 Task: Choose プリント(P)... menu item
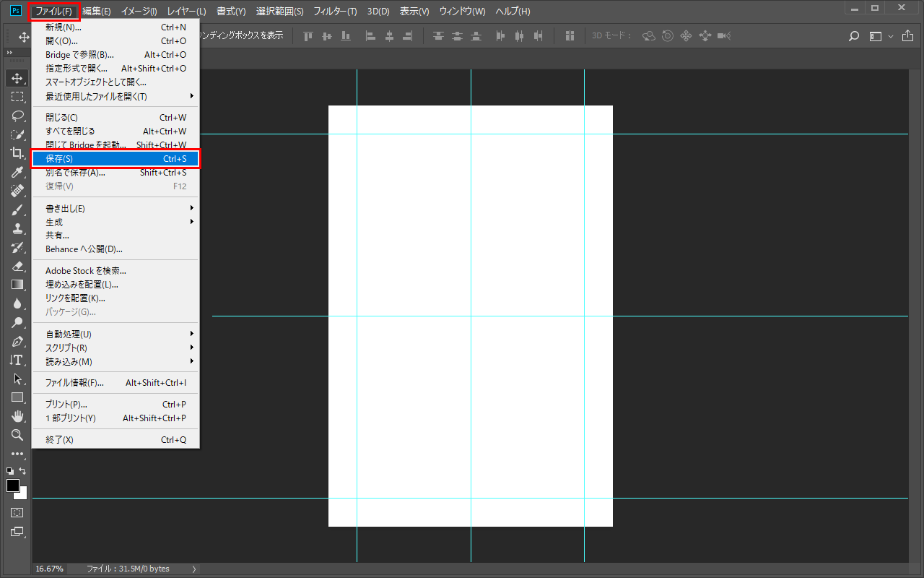(x=115, y=404)
